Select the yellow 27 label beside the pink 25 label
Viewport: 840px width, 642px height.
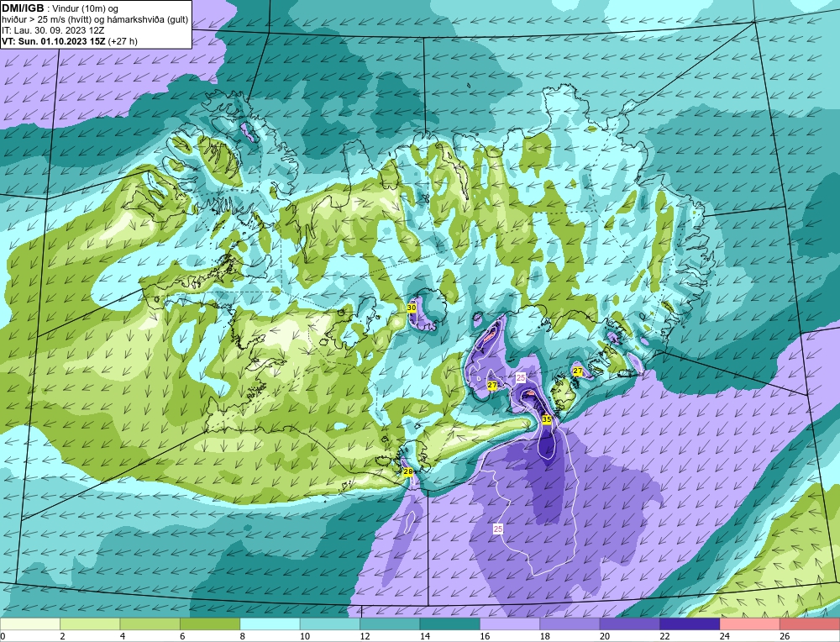(x=492, y=385)
